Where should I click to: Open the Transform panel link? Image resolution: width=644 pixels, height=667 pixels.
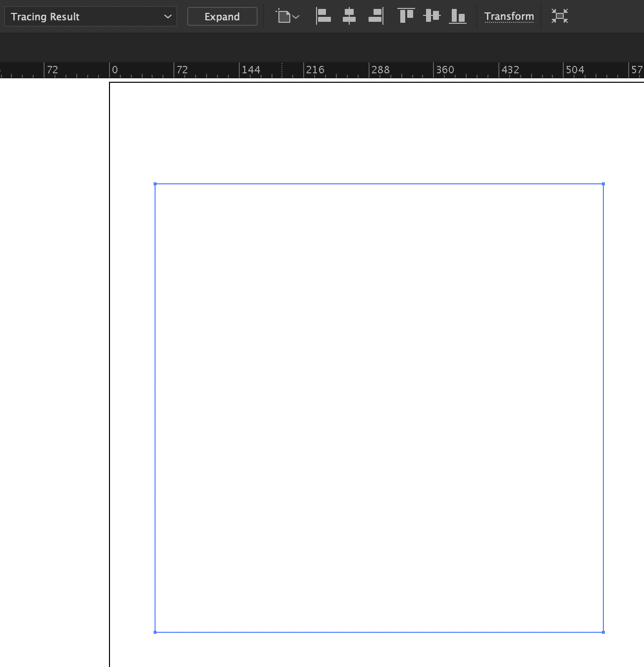coord(509,16)
